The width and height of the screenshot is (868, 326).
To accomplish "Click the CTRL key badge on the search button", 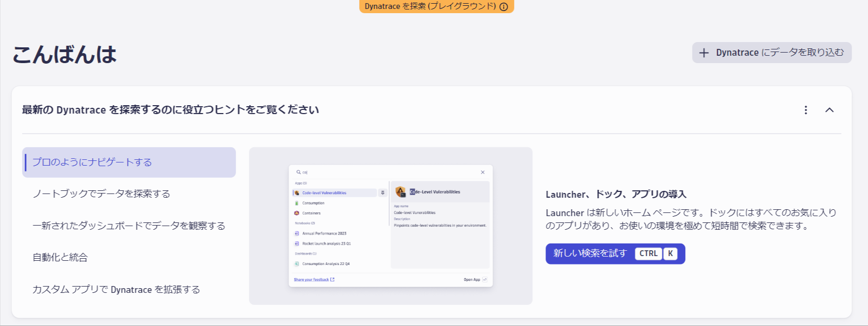I will [649, 253].
